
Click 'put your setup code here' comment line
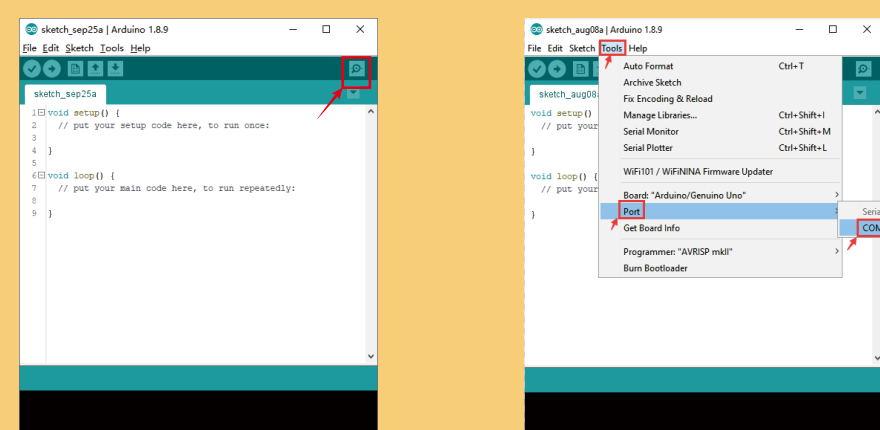pyautogui.click(x=164, y=125)
